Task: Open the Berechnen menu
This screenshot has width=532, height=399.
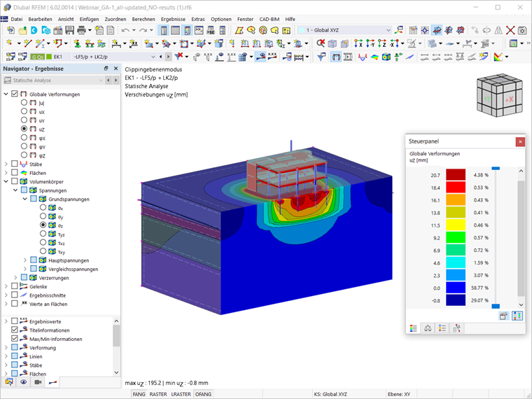Action: pos(143,19)
